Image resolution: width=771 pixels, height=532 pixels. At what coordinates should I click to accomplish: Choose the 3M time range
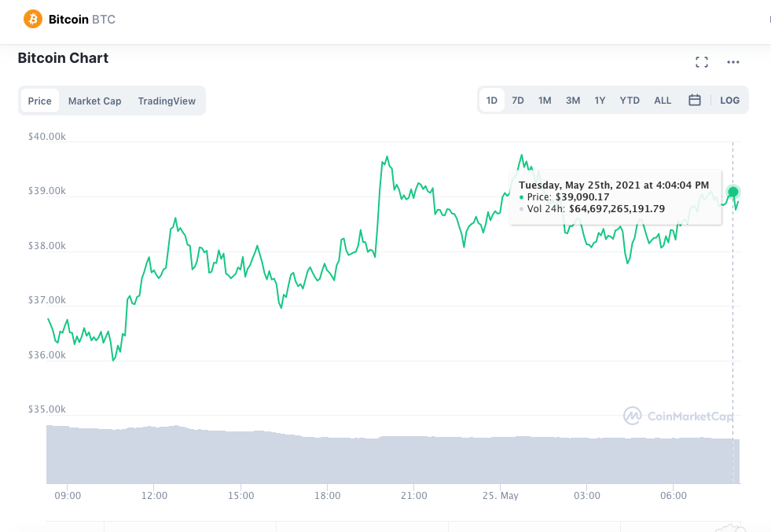pyautogui.click(x=573, y=101)
